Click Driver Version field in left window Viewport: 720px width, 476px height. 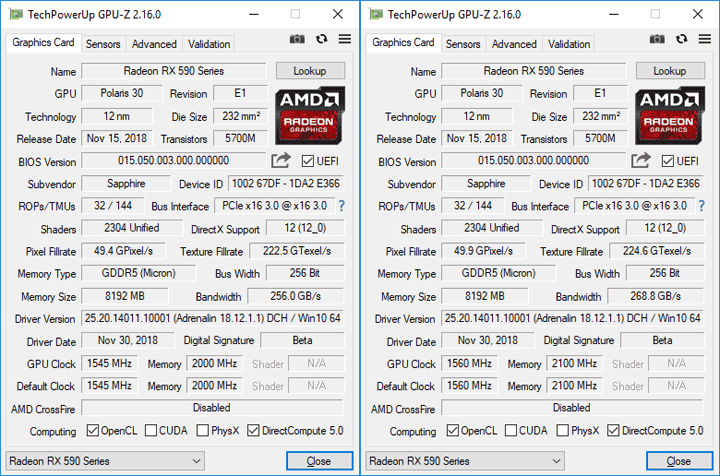point(213,318)
